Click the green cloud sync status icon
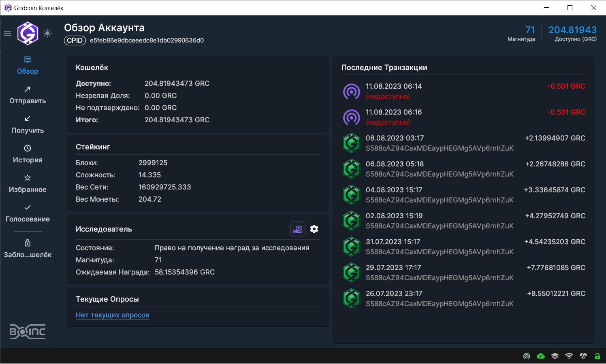 click(x=541, y=356)
